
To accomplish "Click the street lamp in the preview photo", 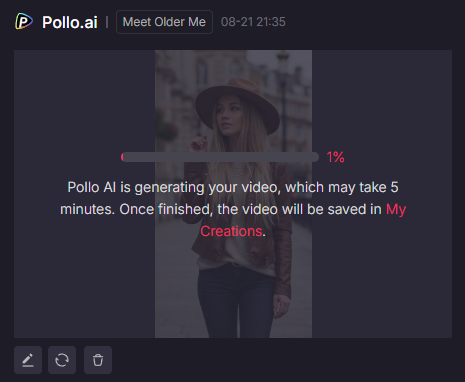I will click(283, 100).
